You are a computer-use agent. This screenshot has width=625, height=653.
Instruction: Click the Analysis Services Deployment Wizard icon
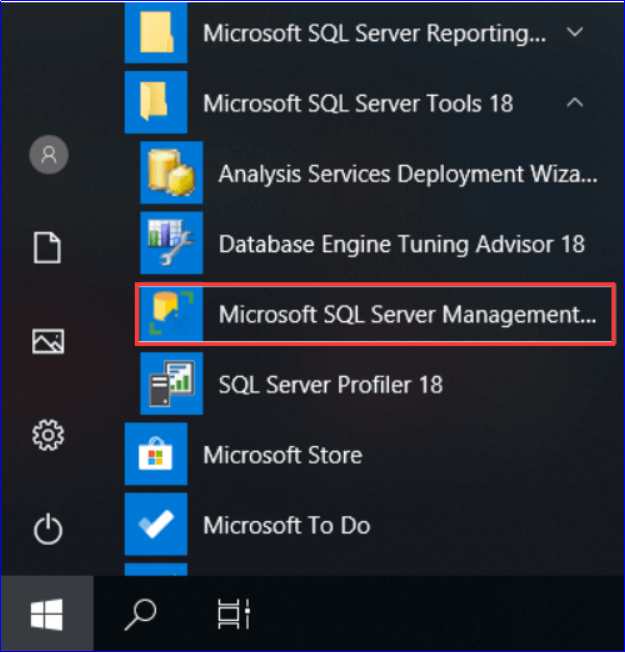coord(171,172)
